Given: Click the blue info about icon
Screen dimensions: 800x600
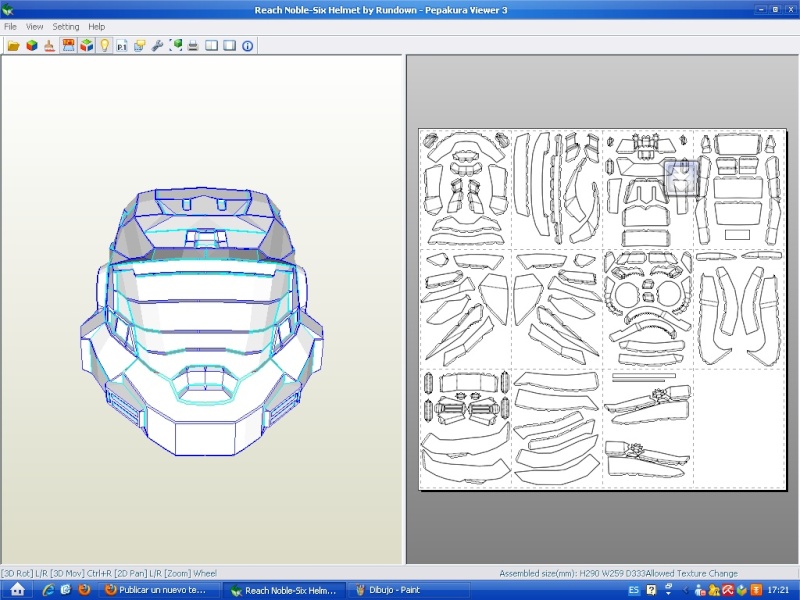Looking at the screenshot, I should coord(247,46).
